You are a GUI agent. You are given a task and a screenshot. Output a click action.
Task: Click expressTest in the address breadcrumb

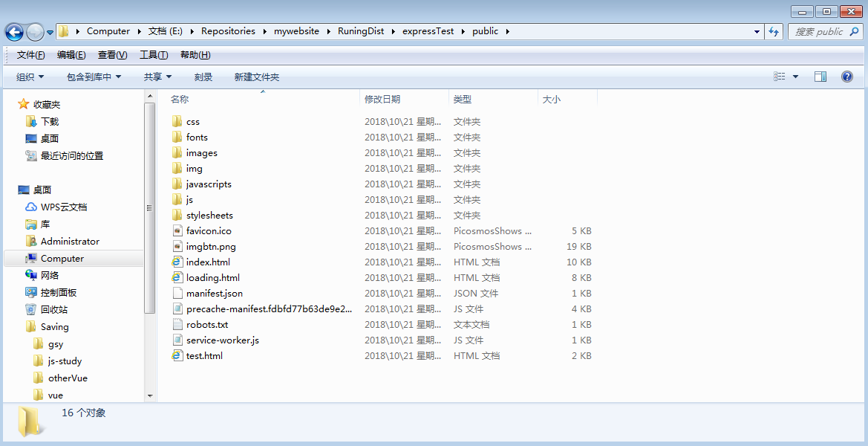[428, 31]
